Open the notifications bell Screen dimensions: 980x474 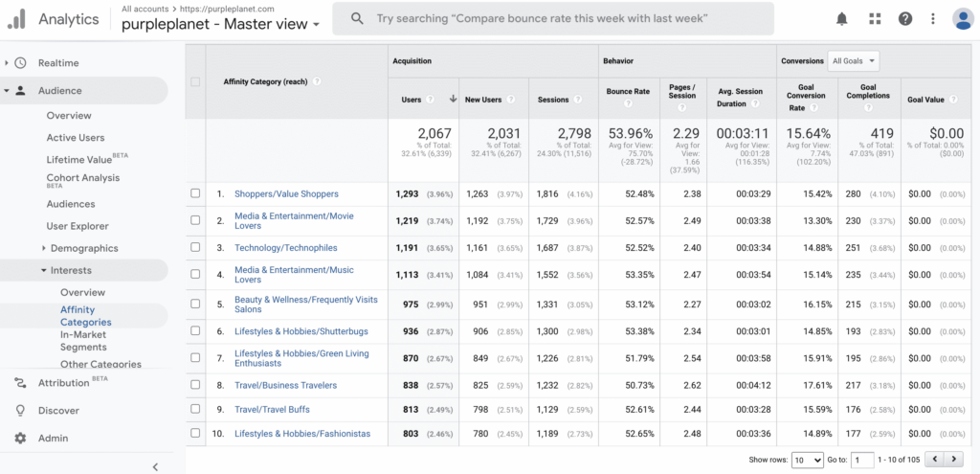tap(842, 19)
